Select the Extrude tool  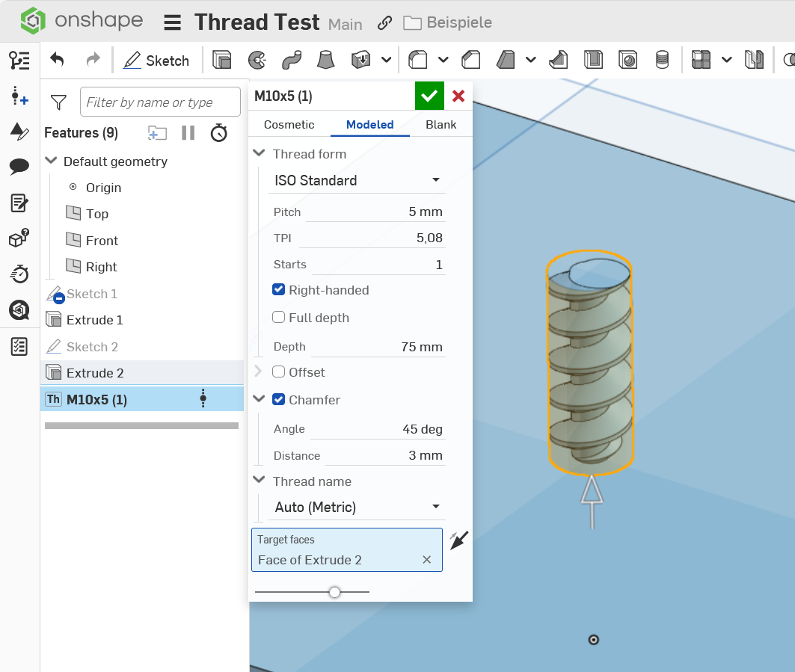click(x=221, y=60)
